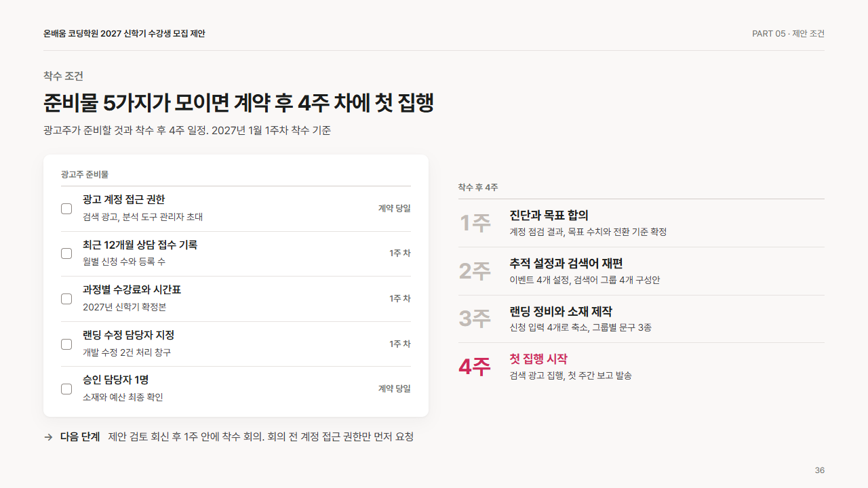868x488 pixels.
Task: Select the text 월별 신청 수와 등록 수
Action: click(x=124, y=262)
